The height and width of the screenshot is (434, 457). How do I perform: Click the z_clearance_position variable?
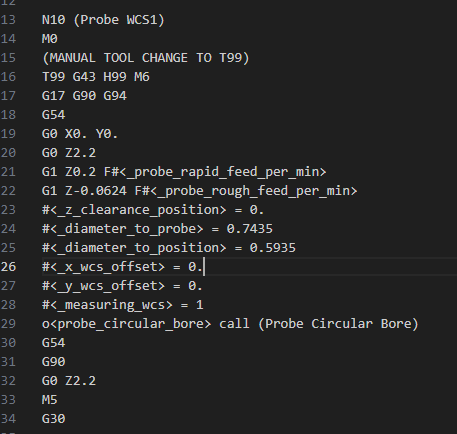click(134, 210)
